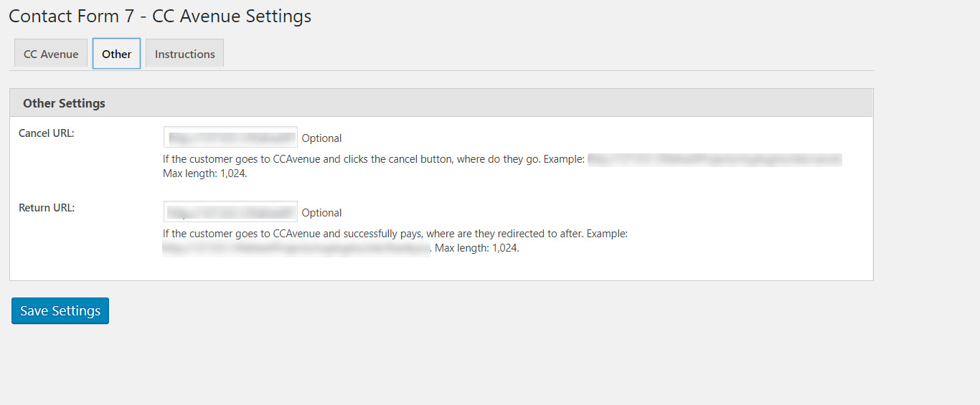Select the Other tab
Image resolution: width=980 pixels, height=405 pixels.
[x=116, y=54]
